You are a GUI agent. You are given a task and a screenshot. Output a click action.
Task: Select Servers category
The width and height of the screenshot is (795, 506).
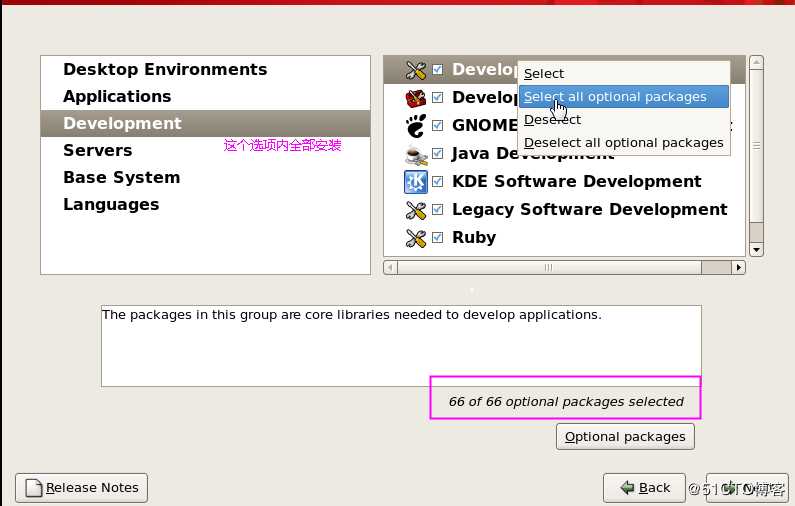[x=205, y=151]
